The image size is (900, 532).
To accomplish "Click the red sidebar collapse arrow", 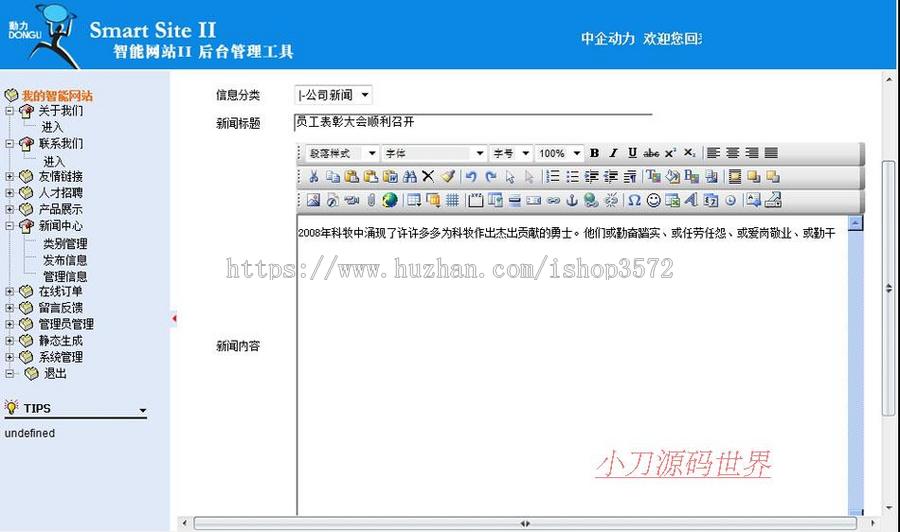I will [x=173, y=318].
